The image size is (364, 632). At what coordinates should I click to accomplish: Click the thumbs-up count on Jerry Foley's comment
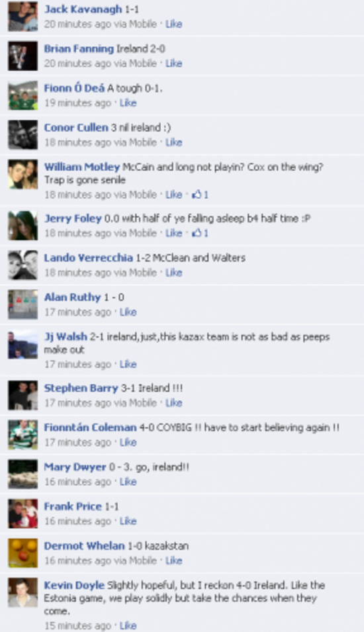click(201, 233)
